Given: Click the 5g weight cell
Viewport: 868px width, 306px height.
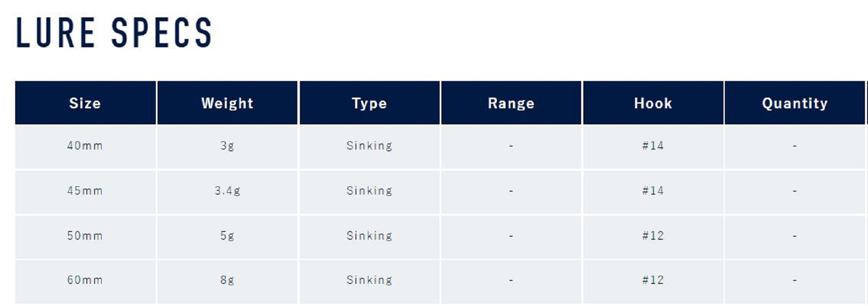Looking at the screenshot, I should pos(227,236).
